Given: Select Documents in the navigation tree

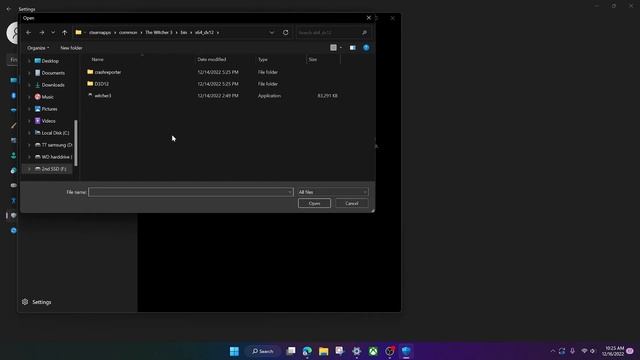Looking at the screenshot, I should pyautogui.click(x=53, y=73).
